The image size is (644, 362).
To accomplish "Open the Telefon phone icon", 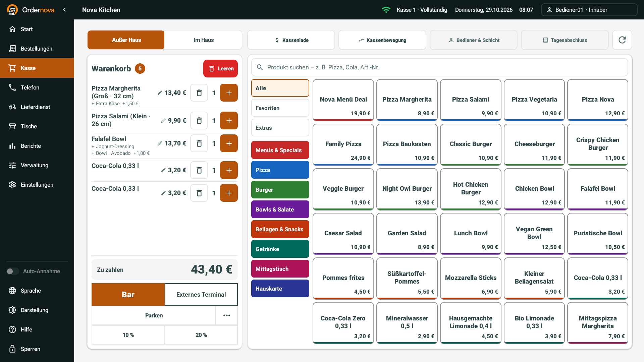I will point(12,87).
